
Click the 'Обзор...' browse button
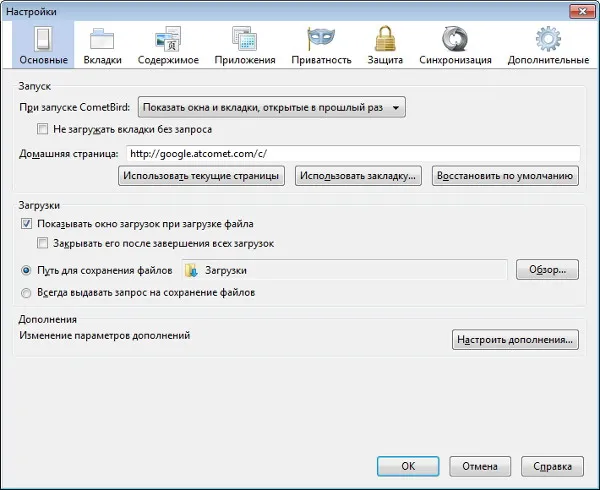[547, 270]
